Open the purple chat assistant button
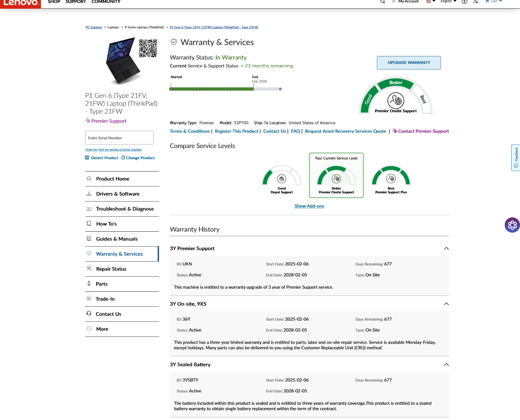520x420 pixels. 512,225
